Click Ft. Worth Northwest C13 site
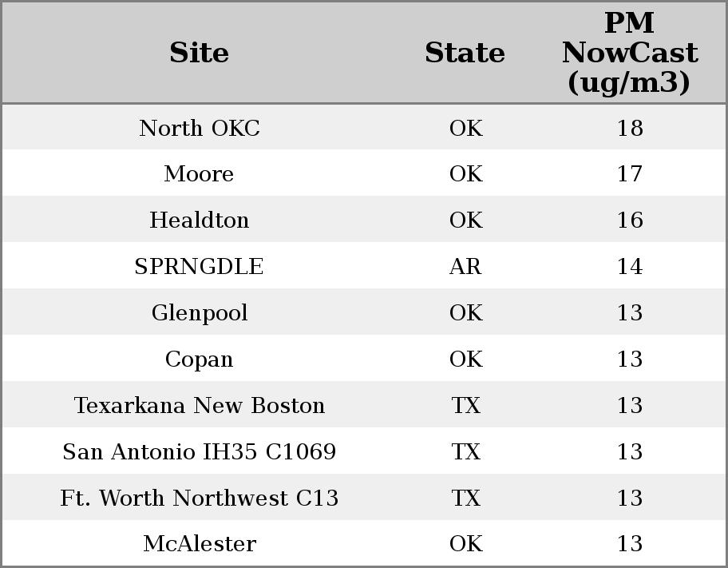This screenshot has width=728, height=568. [199, 498]
